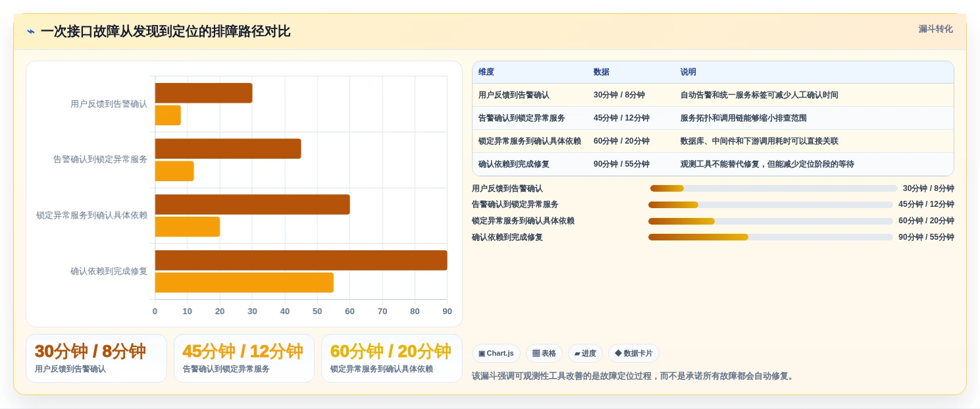Select the 数据卡片 chip
This screenshot has width=980, height=409.
click(x=634, y=354)
